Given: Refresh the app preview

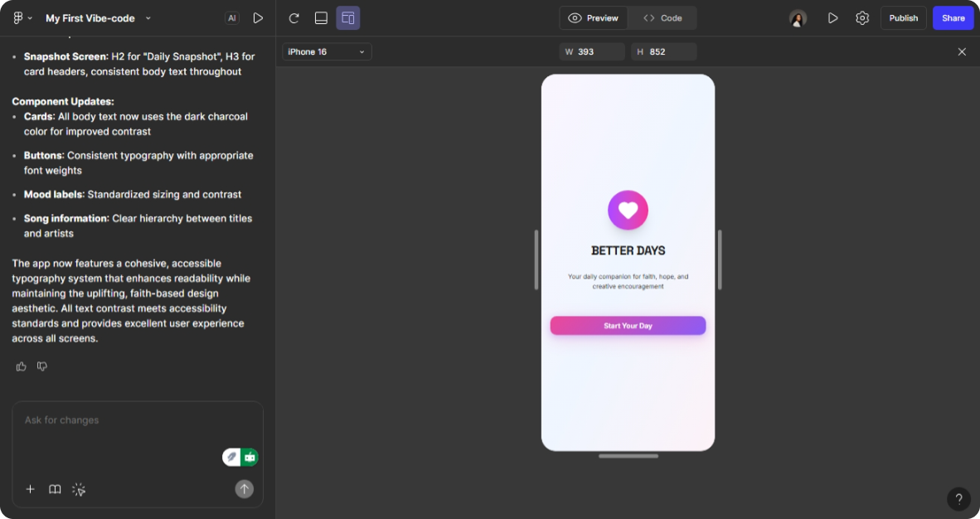Looking at the screenshot, I should (293, 17).
